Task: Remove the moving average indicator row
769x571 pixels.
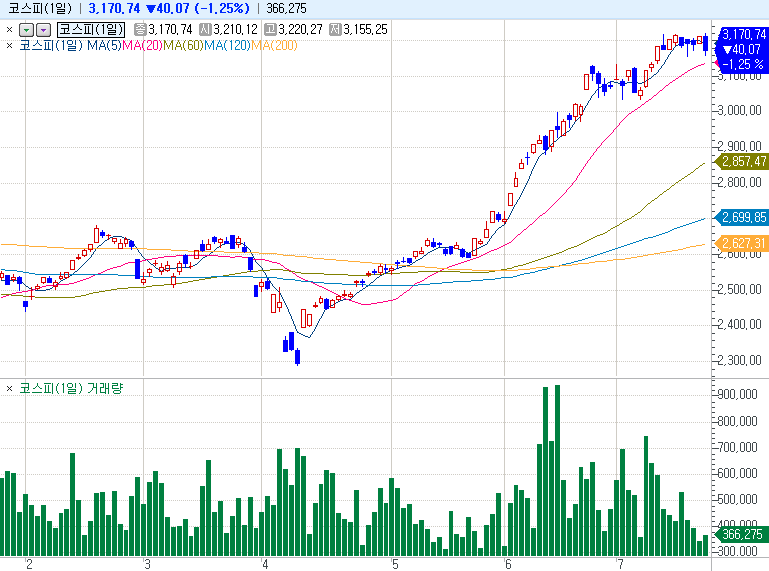Action: [x=9, y=45]
